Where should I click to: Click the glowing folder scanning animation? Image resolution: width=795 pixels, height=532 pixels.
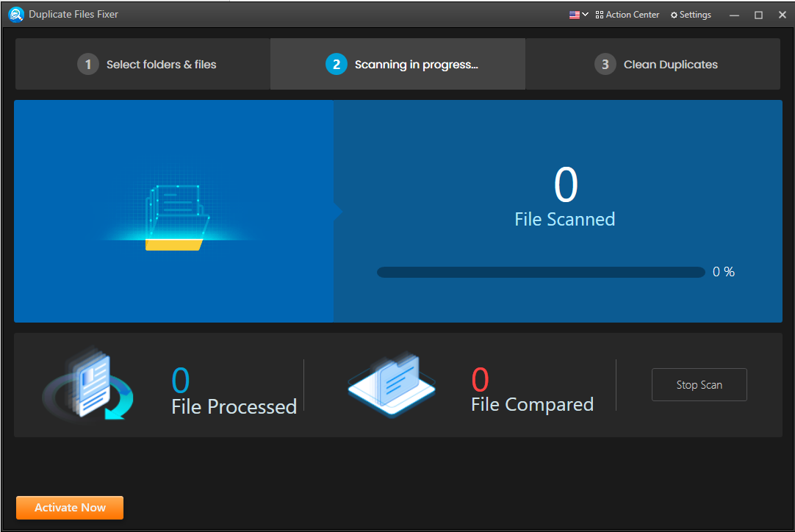tap(176, 217)
